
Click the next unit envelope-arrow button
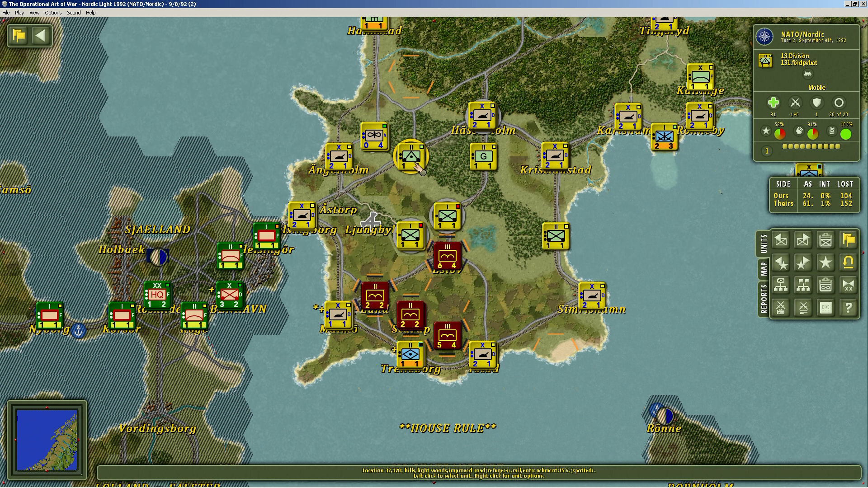pos(803,240)
